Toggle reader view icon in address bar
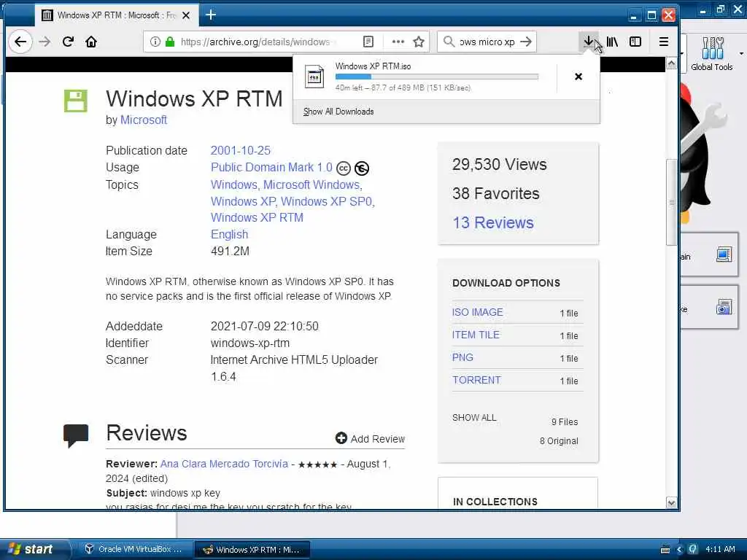Image resolution: width=747 pixels, height=560 pixels. tap(368, 42)
